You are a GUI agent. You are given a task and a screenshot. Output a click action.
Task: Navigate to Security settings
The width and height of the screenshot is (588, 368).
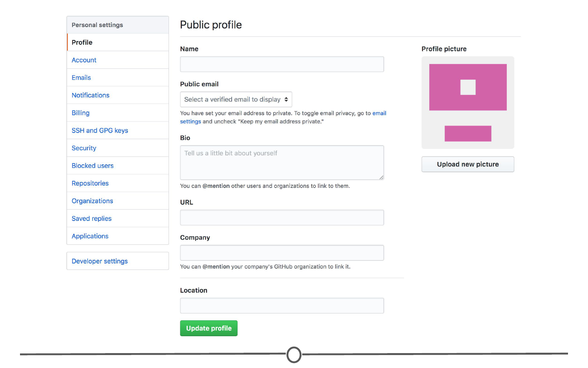pos(84,148)
